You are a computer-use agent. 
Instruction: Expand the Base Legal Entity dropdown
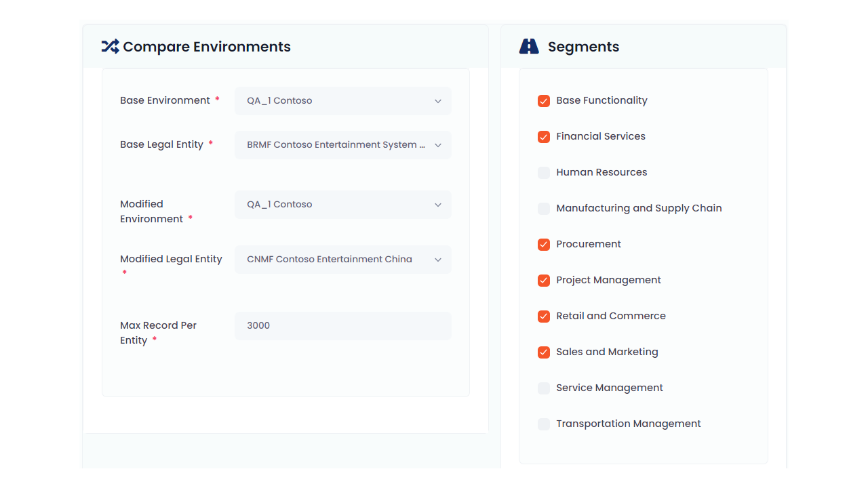[x=342, y=145]
